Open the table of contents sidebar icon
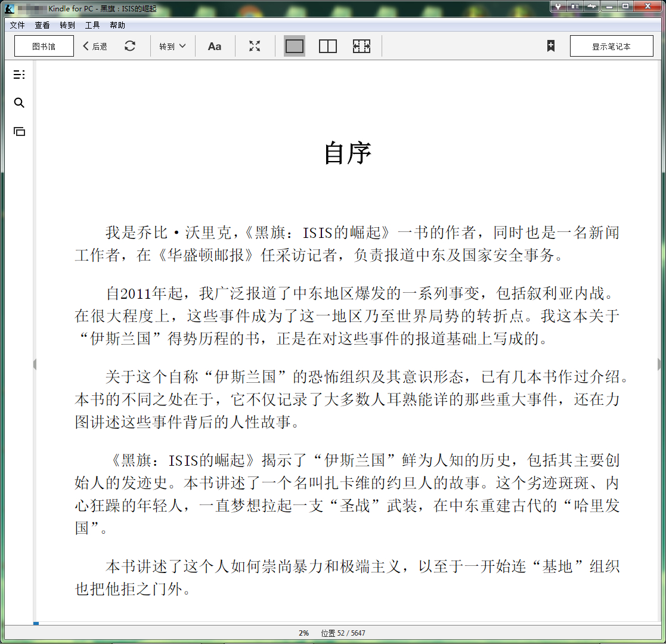The image size is (666, 644). point(19,75)
